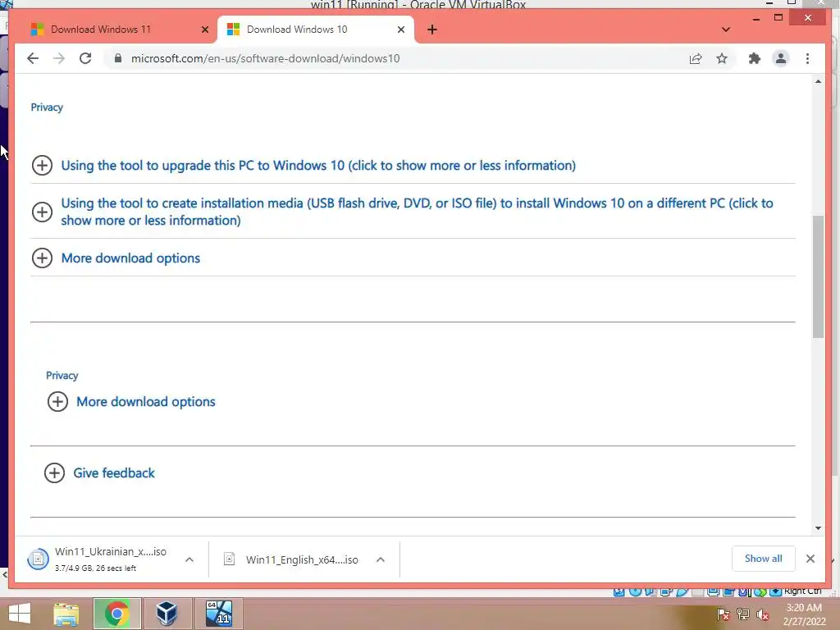
Task: Open the Extensions puzzle-piece icon
Action: tap(755, 58)
